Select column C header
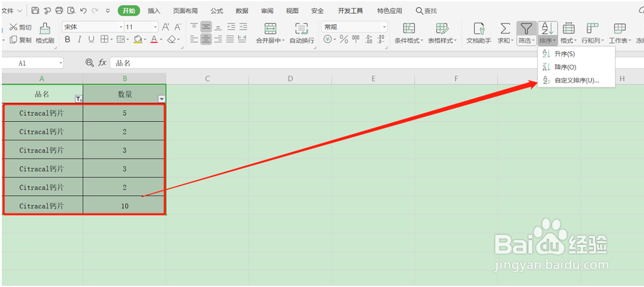Screen dimensions: 644x287 coord(207,79)
